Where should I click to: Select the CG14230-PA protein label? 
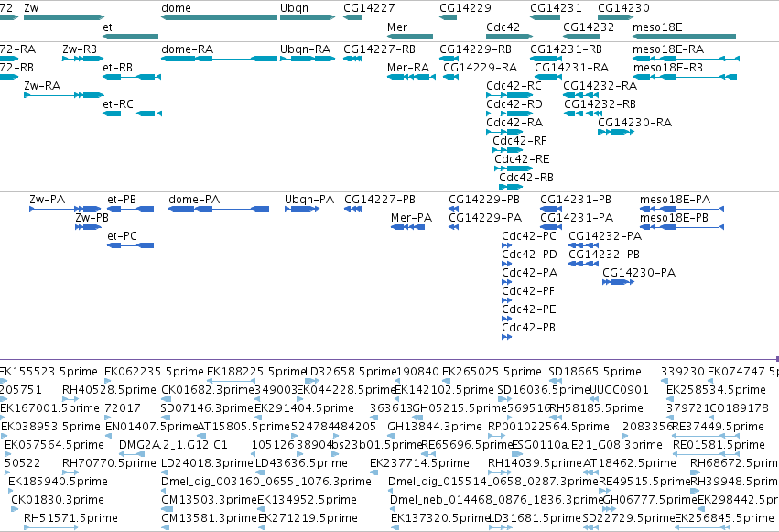click(x=639, y=273)
